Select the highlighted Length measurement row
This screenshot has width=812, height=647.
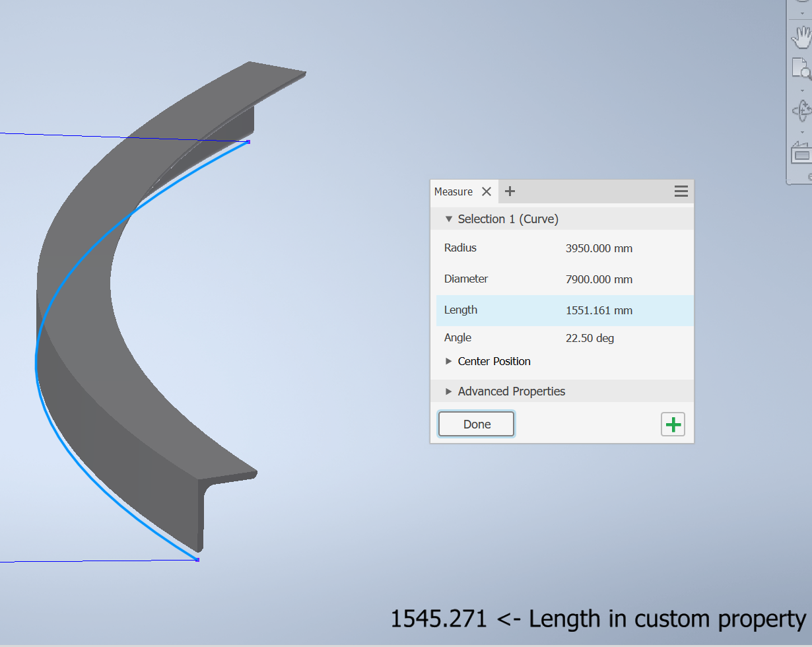561,310
